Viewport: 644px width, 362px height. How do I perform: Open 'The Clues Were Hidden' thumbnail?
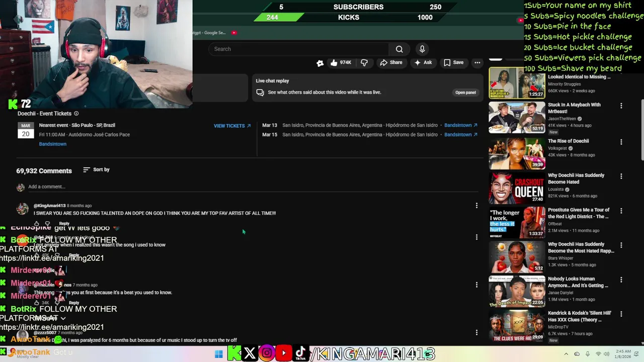click(x=517, y=325)
